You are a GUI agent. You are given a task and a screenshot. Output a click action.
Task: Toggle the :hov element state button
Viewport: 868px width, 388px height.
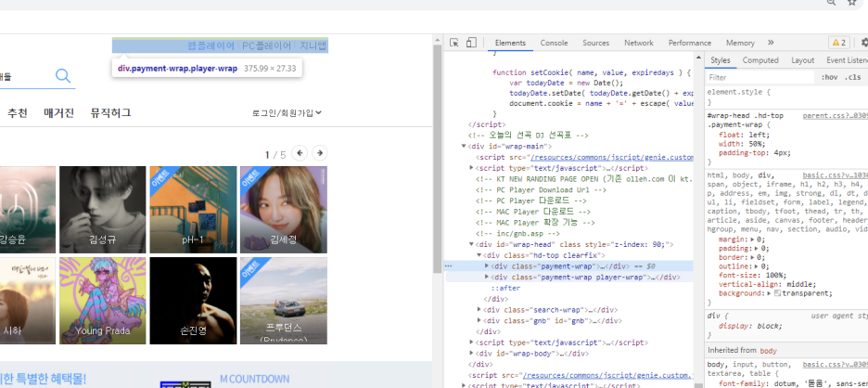click(x=829, y=77)
